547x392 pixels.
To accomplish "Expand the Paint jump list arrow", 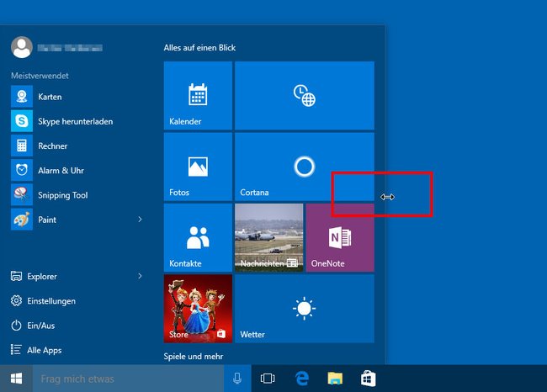I will (x=140, y=220).
